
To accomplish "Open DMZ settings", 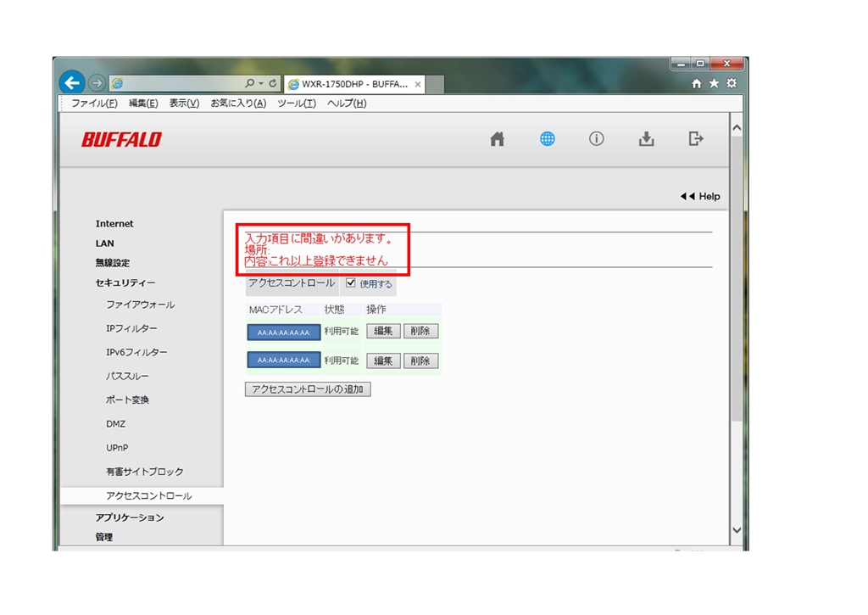I will [115, 424].
